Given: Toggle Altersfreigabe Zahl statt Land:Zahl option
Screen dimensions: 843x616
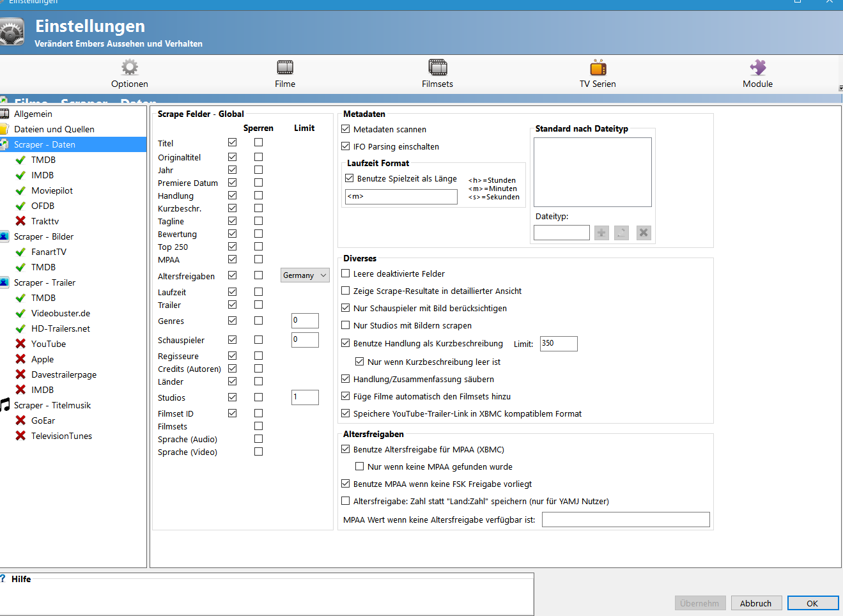Looking at the screenshot, I should [x=346, y=501].
